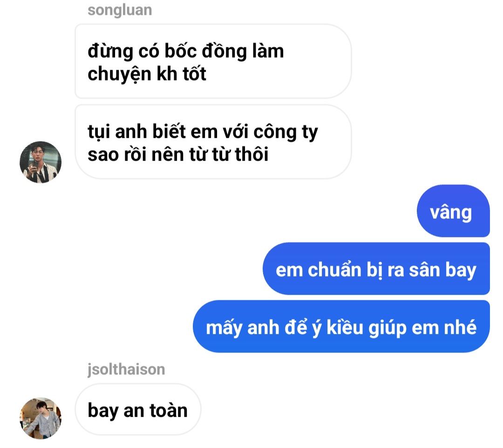Click the words 'công ty' in songluan's message

(x=285, y=132)
